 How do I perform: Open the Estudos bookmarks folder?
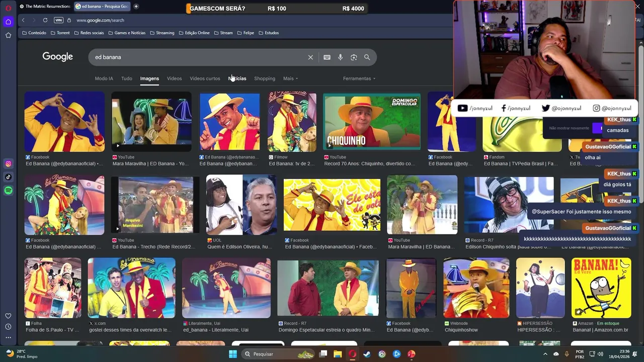269,33
